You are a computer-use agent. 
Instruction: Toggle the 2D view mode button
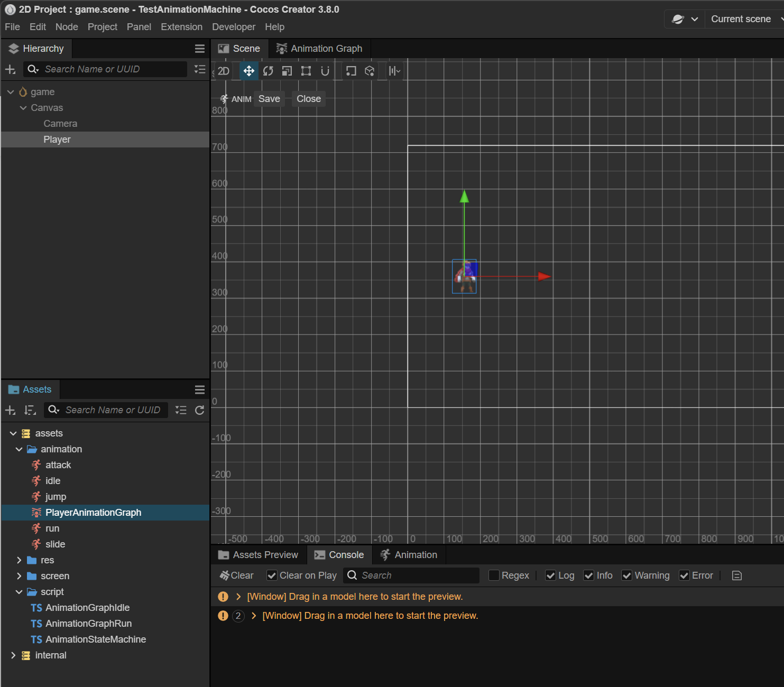tap(223, 71)
